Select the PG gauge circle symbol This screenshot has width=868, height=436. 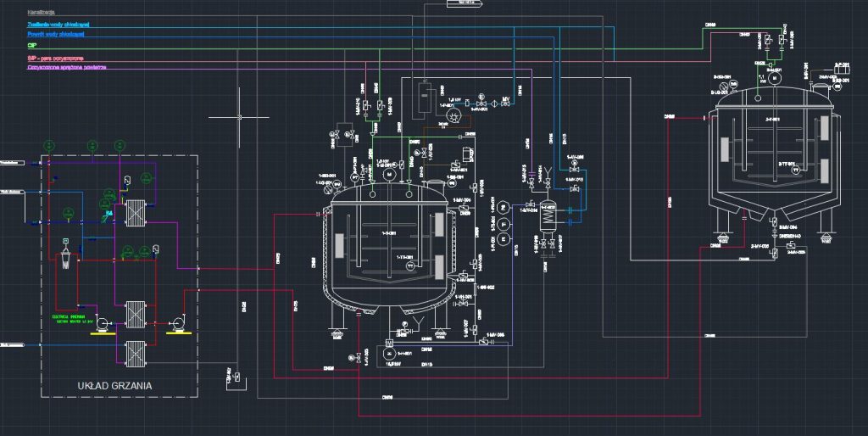pyautogui.click(x=504, y=207)
